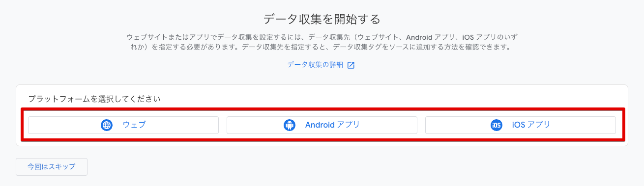Image resolution: width=644 pixels, height=186 pixels.
Task: Click プラットフォームを選択してください label
Action: pos(94,99)
